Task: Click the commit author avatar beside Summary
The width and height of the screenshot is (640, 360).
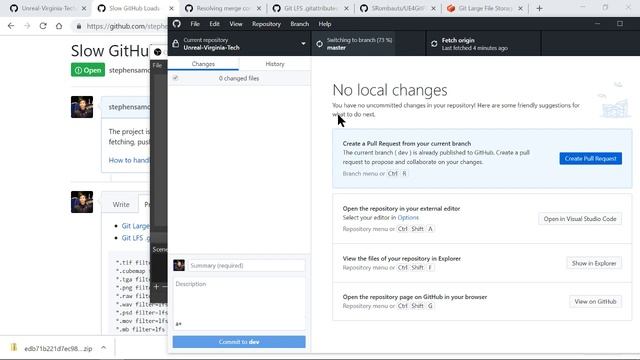Action: click(x=179, y=265)
